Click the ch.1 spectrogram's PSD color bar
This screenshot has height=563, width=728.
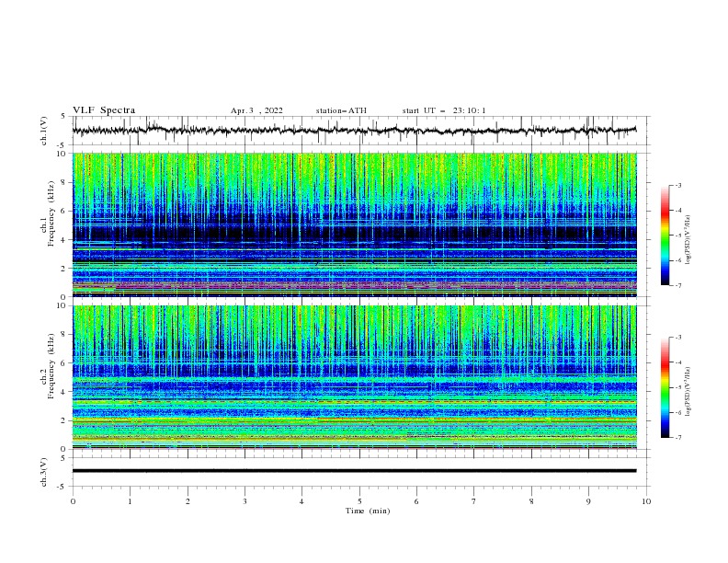coord(665,235)
